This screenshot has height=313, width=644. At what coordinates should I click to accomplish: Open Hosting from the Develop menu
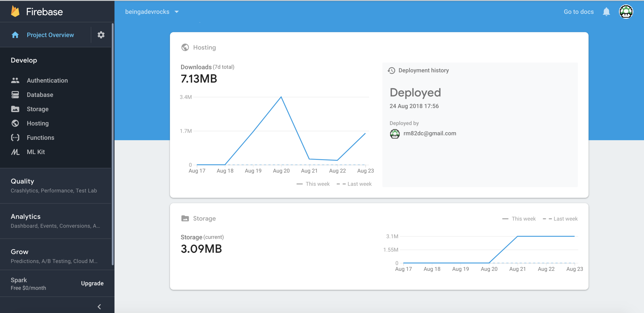point(38,123)
